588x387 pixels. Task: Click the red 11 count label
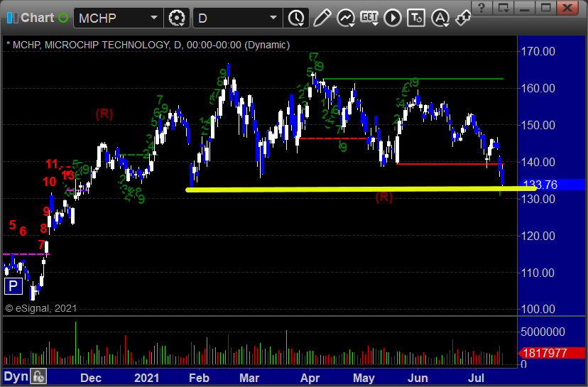click(52, 164)
